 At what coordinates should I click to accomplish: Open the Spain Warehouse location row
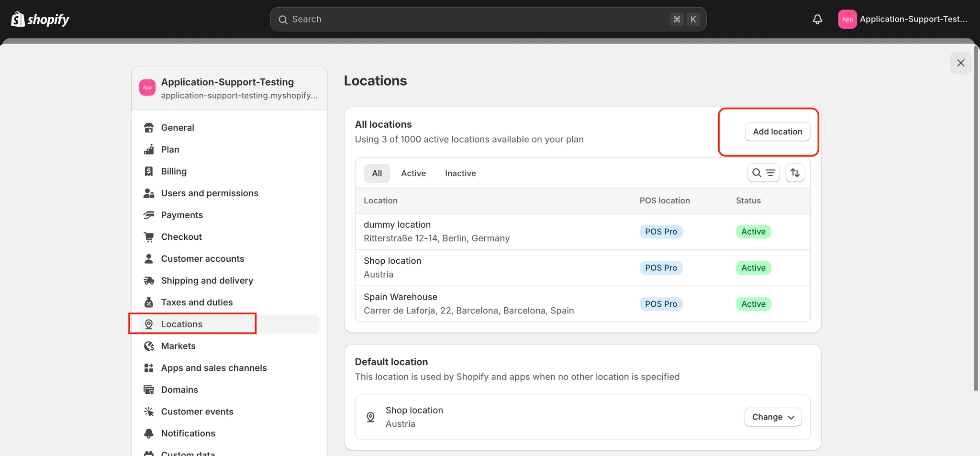[468, 304]
